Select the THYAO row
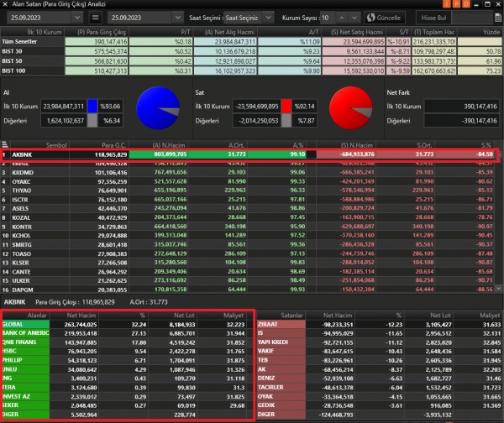504x423 pixels. (249, 191)
